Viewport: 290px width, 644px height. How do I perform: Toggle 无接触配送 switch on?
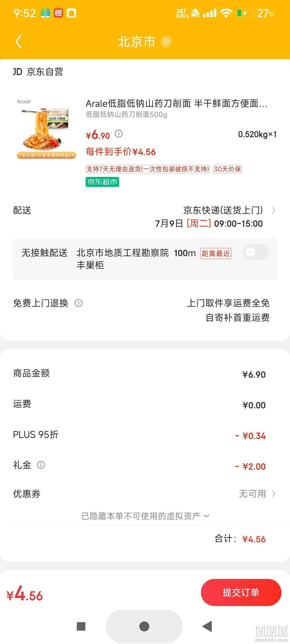(x=256, y=252)
